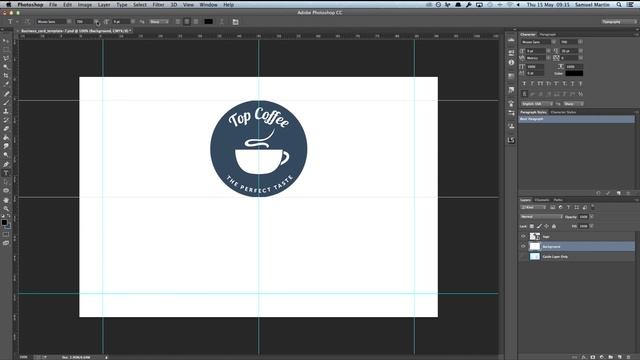Open the Character panel font family dropdown

coord(554,42)
